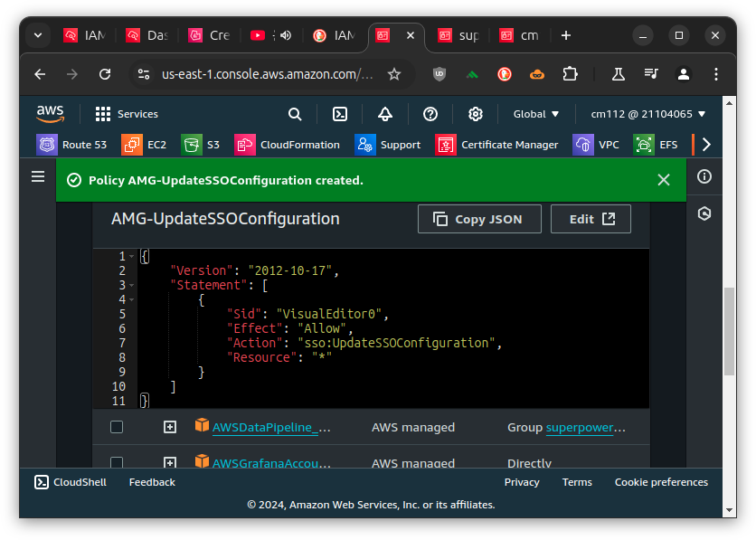Open the tab search dropdown arrow
The image size is (756, 540).
coord(38,35)
